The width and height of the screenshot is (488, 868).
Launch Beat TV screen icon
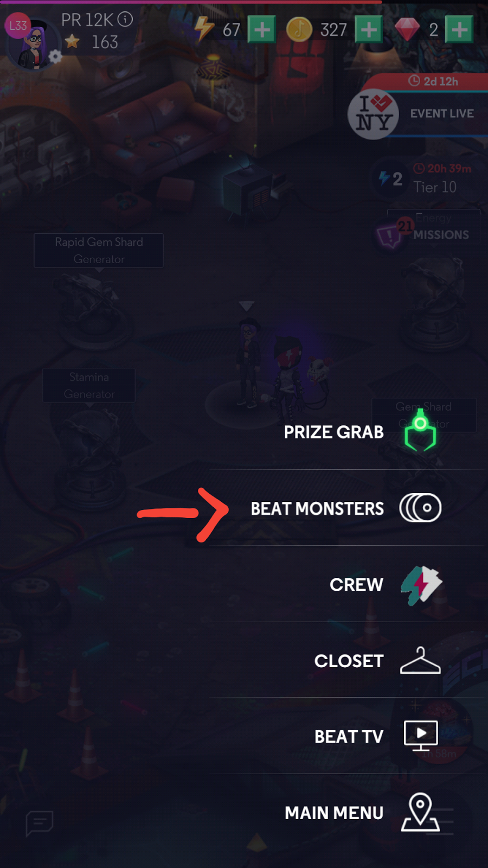pyautogui.click(x=421, y=736)
